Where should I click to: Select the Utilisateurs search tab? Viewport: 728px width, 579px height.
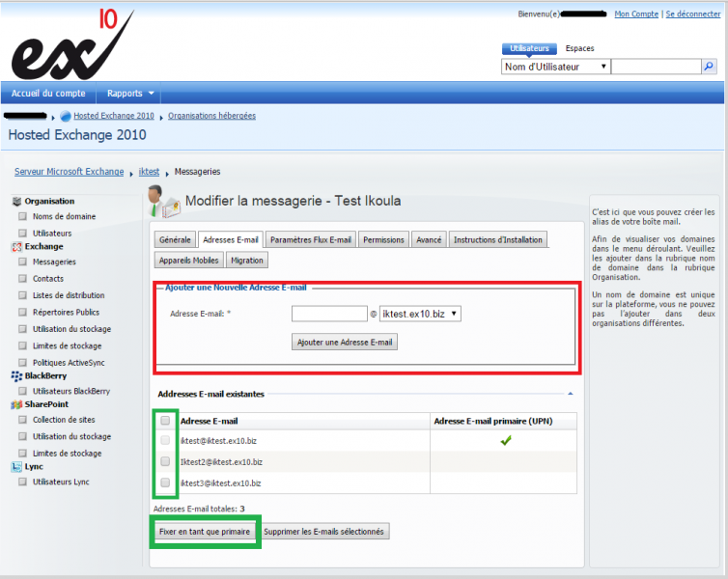click(x=529, y=48)
